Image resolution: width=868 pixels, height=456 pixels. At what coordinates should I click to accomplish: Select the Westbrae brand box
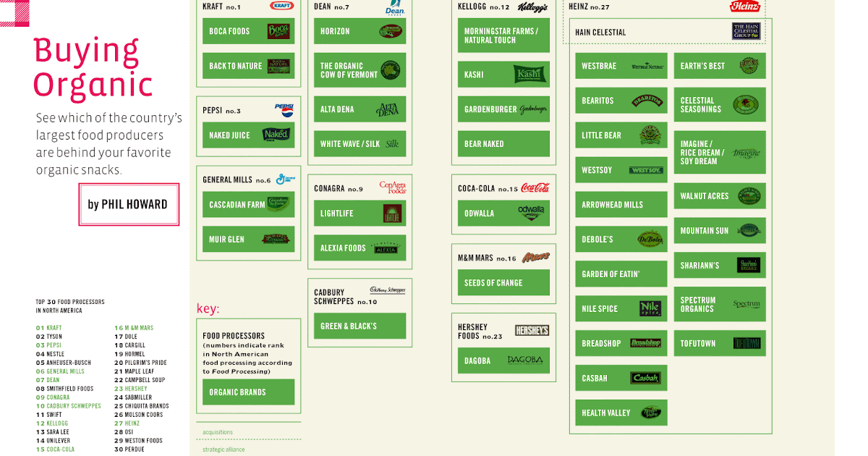pyautogui.click(x=621, y=66)
